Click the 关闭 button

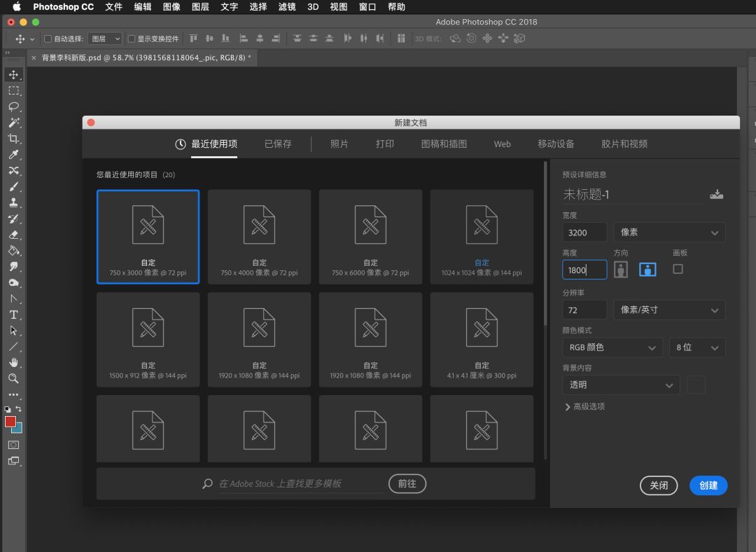[x=659, y=485]
